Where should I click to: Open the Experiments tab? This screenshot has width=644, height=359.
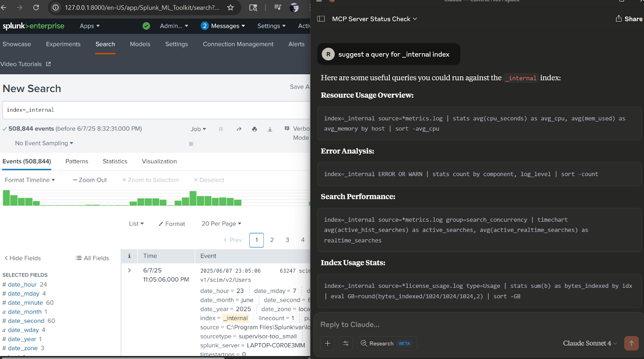(63, 44)
